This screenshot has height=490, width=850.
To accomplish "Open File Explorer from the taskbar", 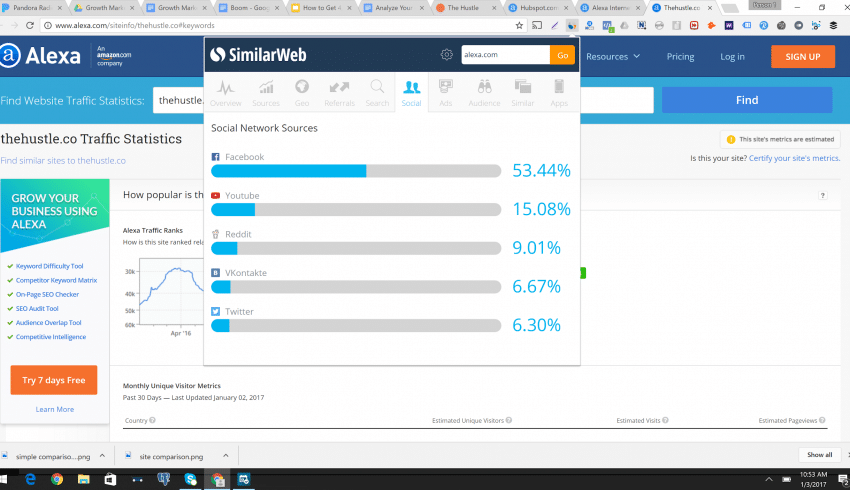I will pyautogui.click(x=83, y=479).
